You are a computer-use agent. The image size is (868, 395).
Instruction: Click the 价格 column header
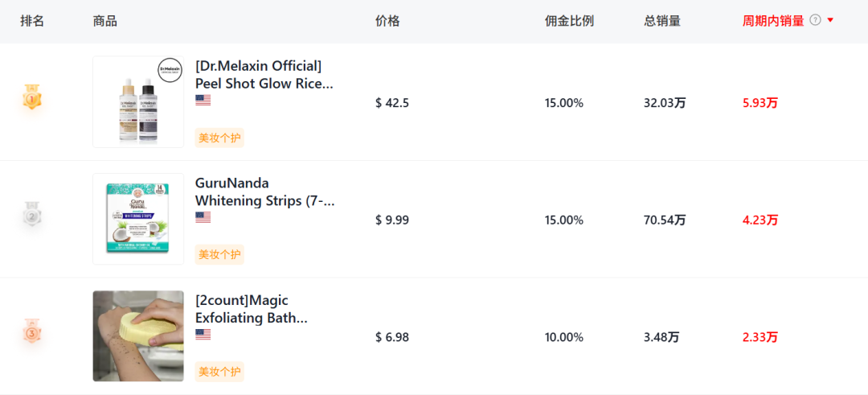tap(387, 21)
